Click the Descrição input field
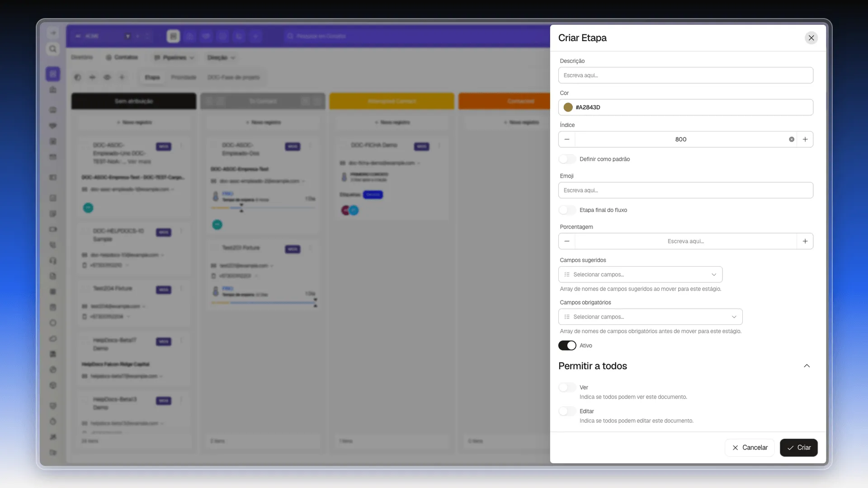 [x=686, y=75]
